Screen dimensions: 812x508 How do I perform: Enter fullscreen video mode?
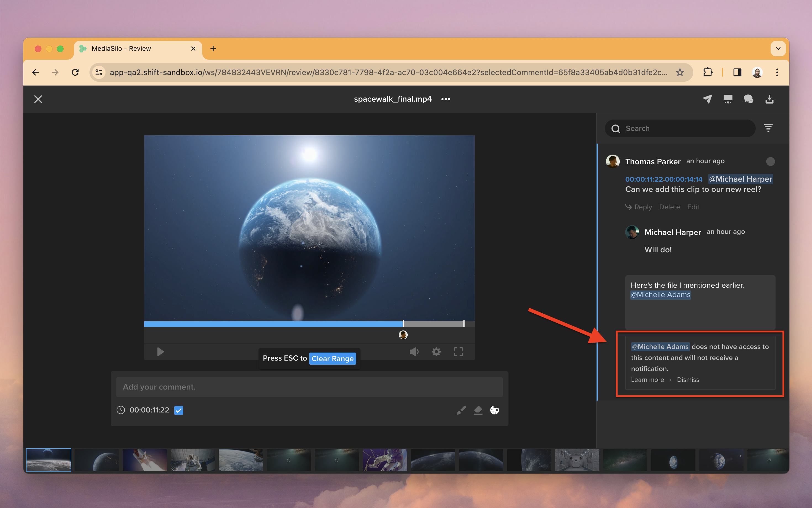(x=458, y=352)
